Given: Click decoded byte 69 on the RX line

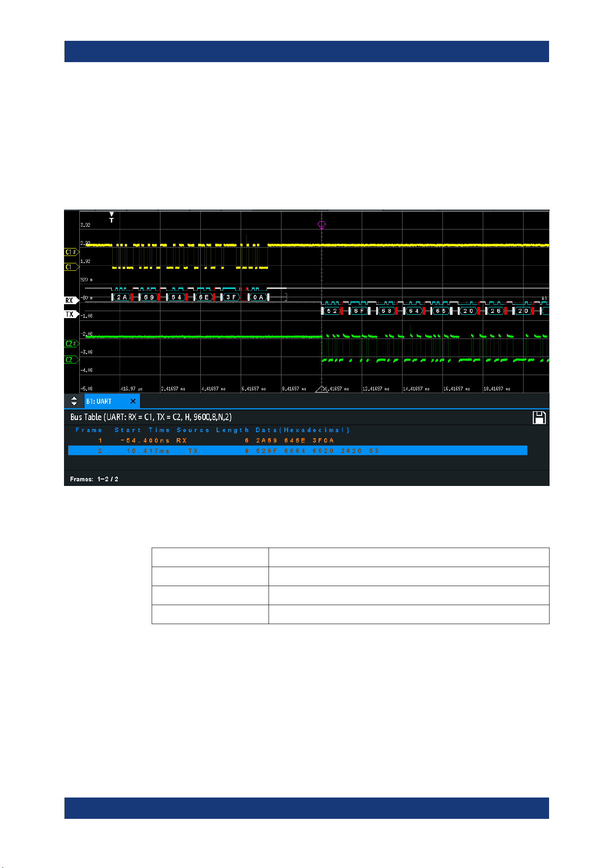Looking at the screenshot, I should (x=149, y=297).
